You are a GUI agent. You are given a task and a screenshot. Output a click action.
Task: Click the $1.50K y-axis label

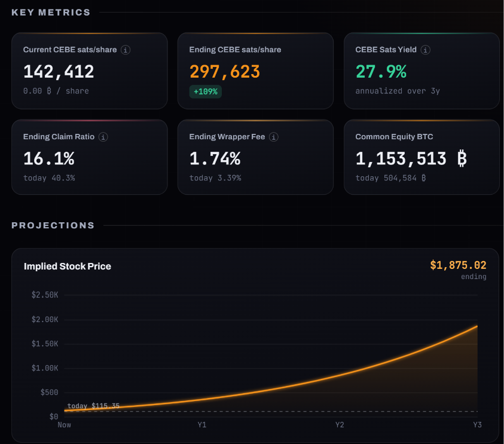[x=45, y=344]
